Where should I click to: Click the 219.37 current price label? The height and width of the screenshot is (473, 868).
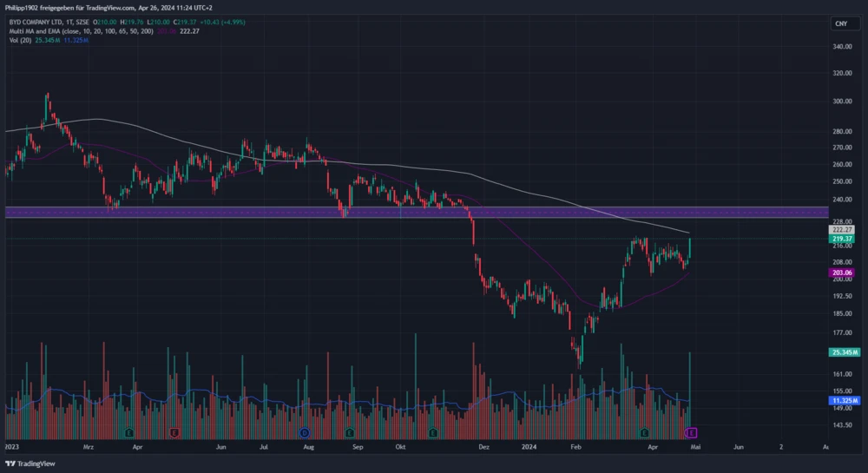[x=843, y=239]
